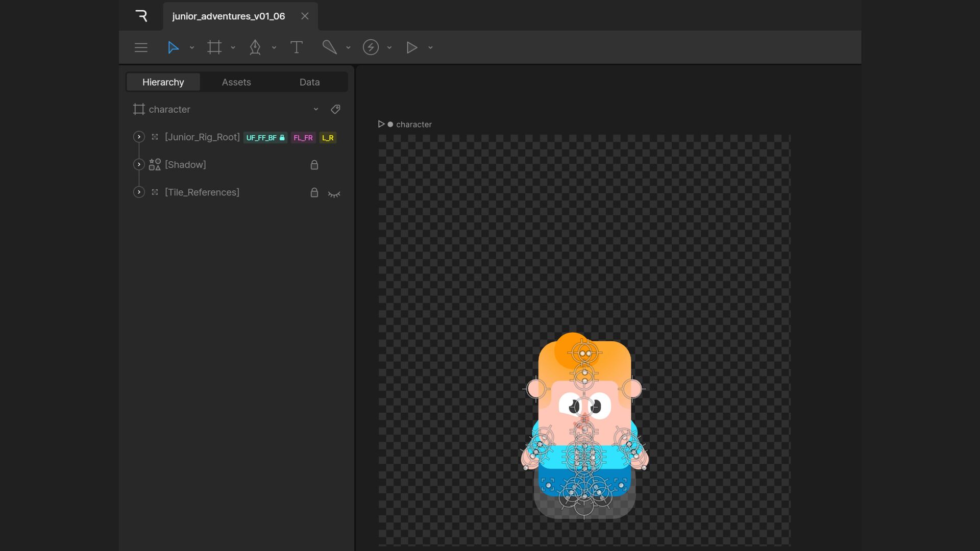This screenshot has width=980, height=551.
Task: Switch to the Data tab
Action: click(309, 82)
